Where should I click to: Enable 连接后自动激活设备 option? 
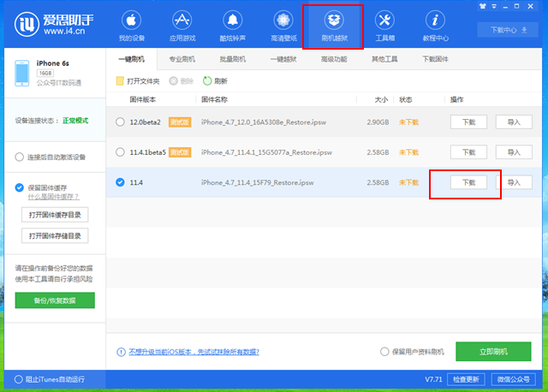pyautogui.click(x=20, y=157)
